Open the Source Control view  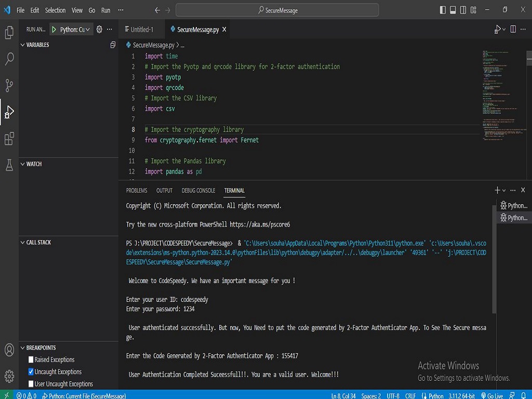click(x=9, y=85)
